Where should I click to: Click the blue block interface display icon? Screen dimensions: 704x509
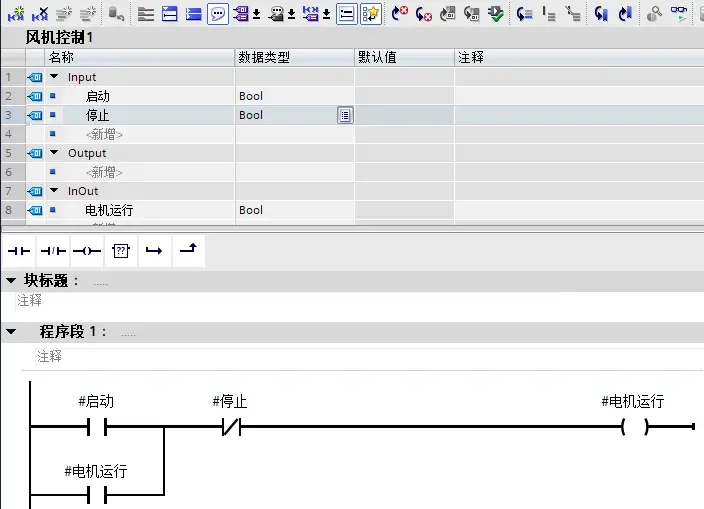pos(194,14)
